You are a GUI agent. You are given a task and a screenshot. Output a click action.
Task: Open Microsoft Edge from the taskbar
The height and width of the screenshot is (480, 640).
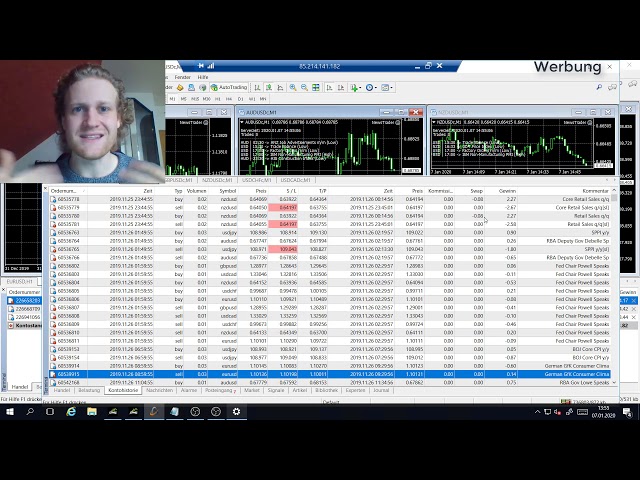[71, 411]
